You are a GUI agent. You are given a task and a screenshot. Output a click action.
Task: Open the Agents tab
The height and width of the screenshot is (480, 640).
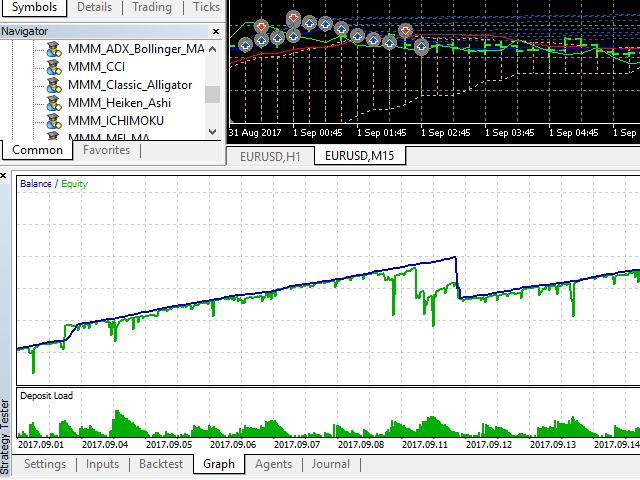click(x=273, y=464)
